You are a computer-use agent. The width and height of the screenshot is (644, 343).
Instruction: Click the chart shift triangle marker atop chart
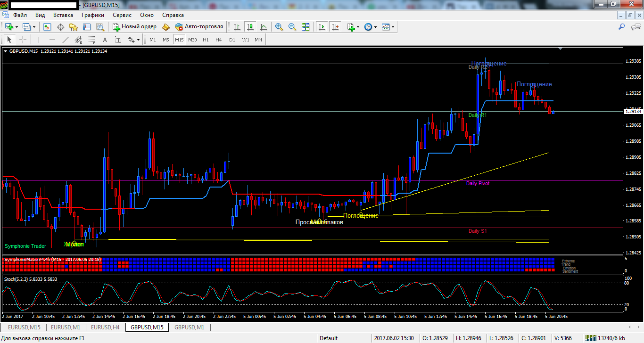click(x=560, y=49)
